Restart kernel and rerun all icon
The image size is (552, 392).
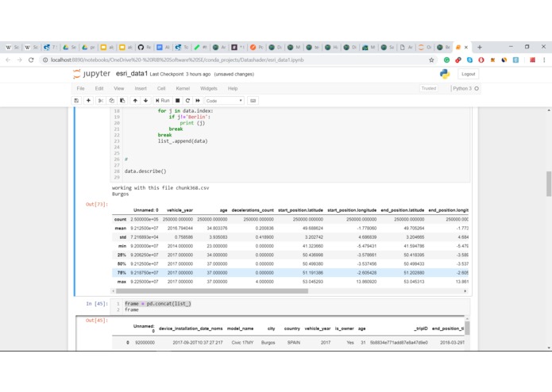click(x=198, y=101)
